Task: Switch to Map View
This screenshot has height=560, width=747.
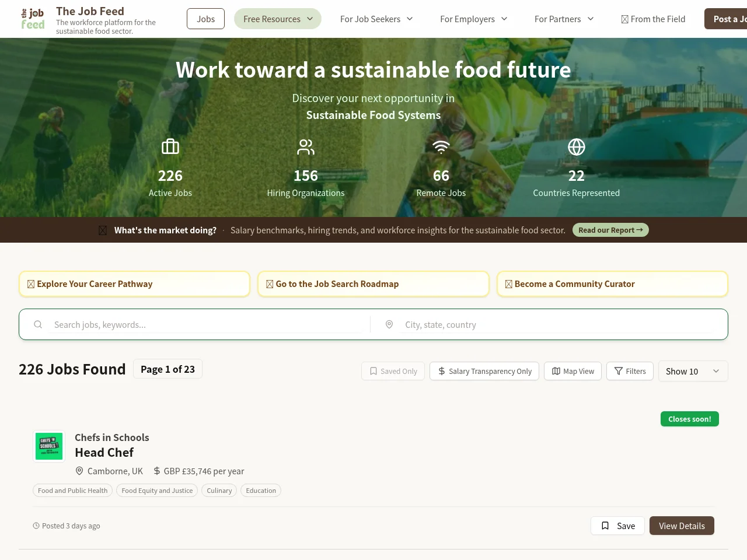Action: point(573,371)
